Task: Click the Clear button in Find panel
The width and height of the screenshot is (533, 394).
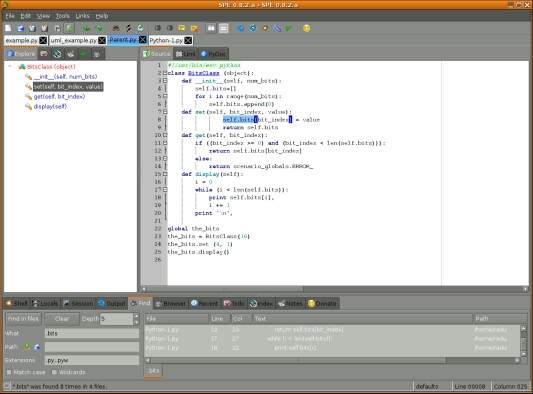Action: click(62, 319)
